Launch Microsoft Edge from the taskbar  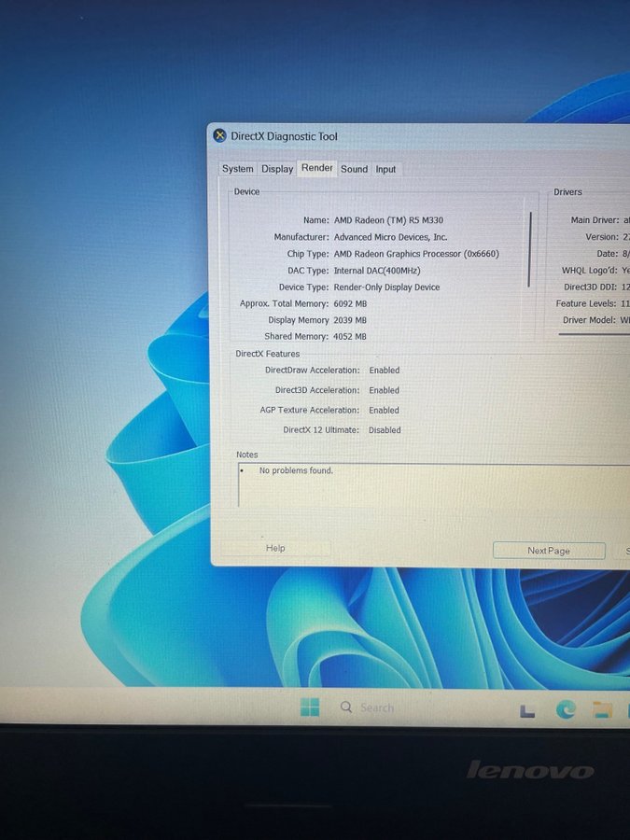[566, 710]
